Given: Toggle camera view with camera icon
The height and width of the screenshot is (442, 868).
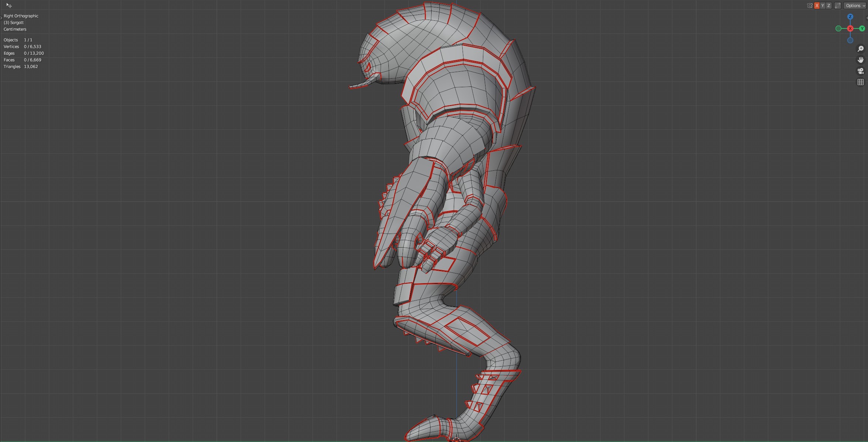Looking at the screenshot, I should coord(861,71).
